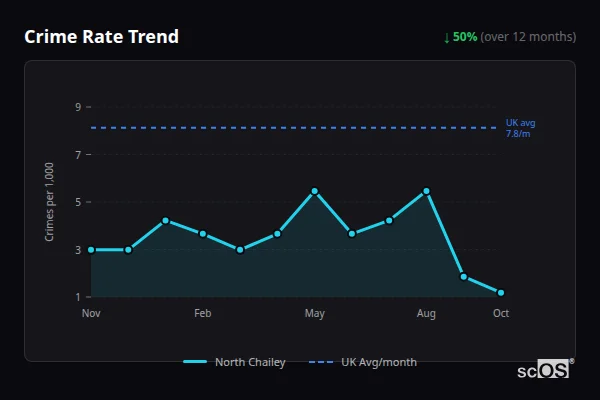600x400 pixels.
Task: Click the April data point
Action: [x=277, y=234]
